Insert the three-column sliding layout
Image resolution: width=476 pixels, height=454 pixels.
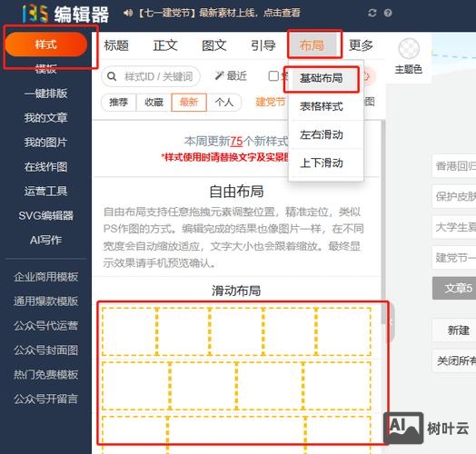pyautogui.click(x=236, y=435)
